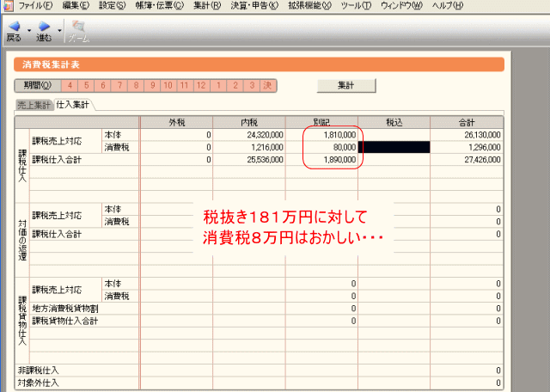
Task: Click the highlighted black 税込 cell
Action: pyautogui.click(x=394, y=147)
